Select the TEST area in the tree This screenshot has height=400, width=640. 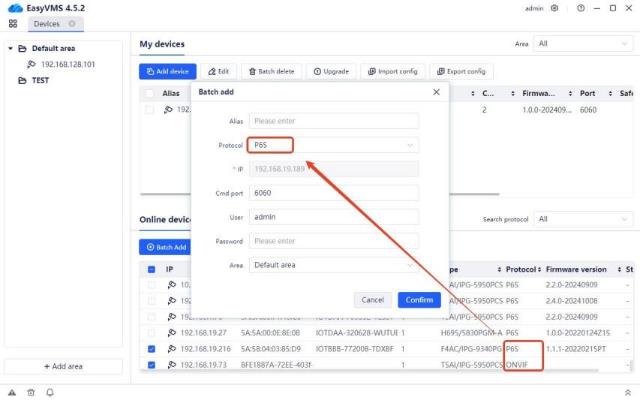point(40,81)
